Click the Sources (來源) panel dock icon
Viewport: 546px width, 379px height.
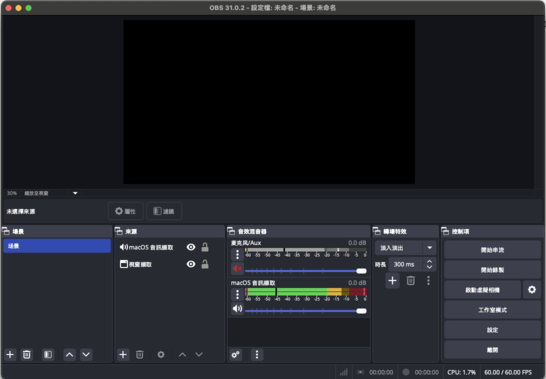[119, 231]
